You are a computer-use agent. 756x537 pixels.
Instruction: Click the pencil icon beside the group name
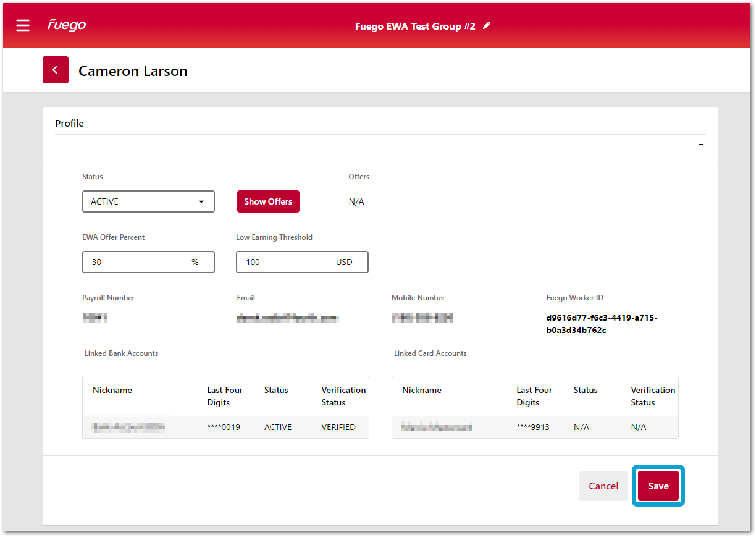coord(487,25)
